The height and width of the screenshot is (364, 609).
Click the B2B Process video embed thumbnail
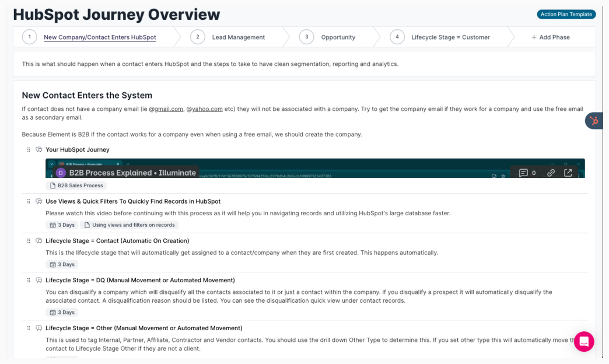(315, 168)
